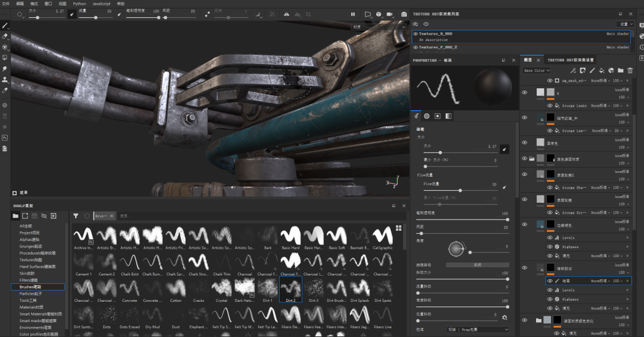Hide the 边缘褪色 layer
This screenshot has width=644, height=337.
525,224
